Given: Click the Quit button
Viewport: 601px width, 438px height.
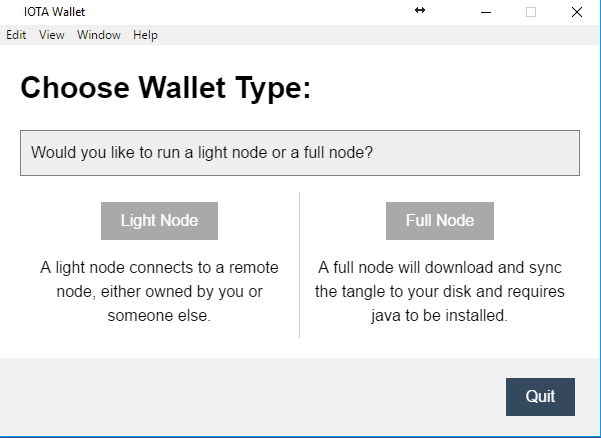Looking at the screenshot, I should click(x=540, y=397).
